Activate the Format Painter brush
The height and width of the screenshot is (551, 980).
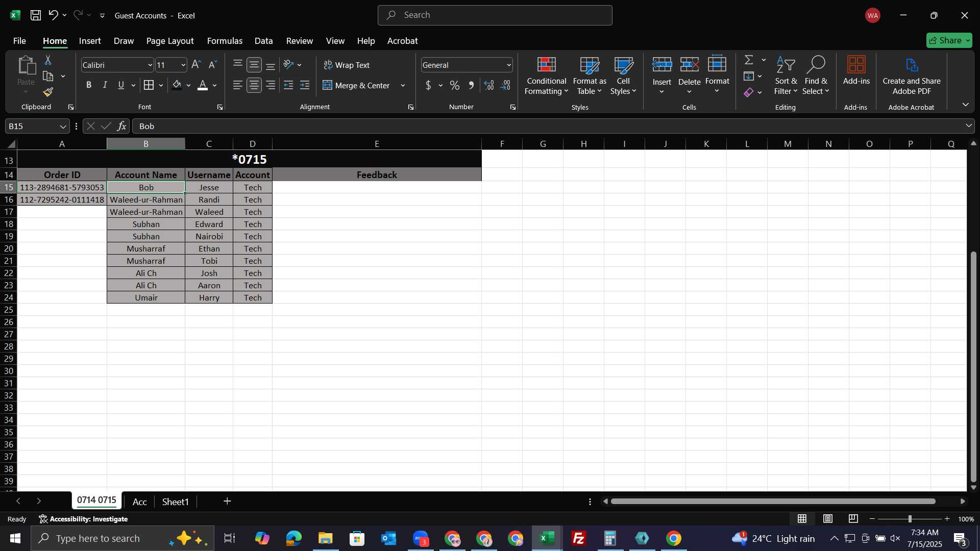pyautogui.click(x=48, y=92)
